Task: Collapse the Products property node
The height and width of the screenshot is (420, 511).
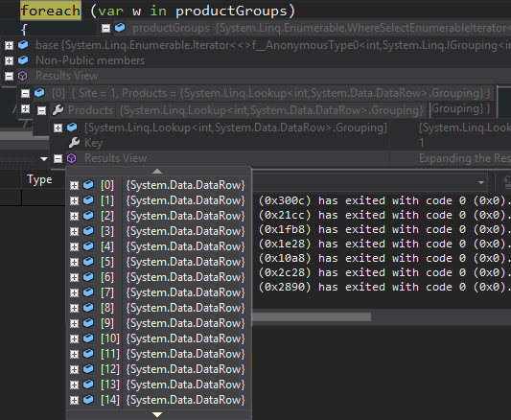Action: click(42, 111)
